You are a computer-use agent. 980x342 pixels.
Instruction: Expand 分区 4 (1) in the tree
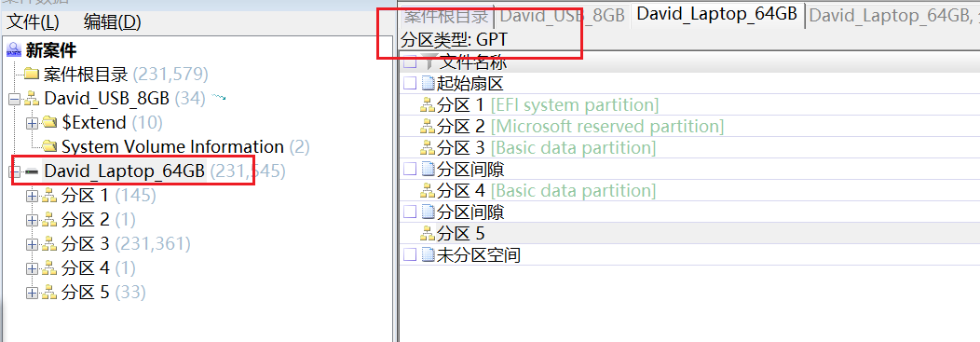[x=32, y=268]
